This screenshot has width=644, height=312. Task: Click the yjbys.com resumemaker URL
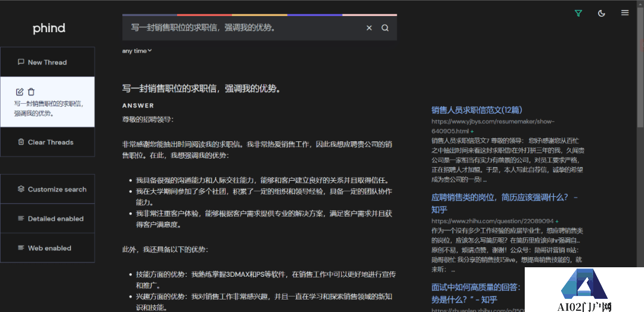point(493,126)
